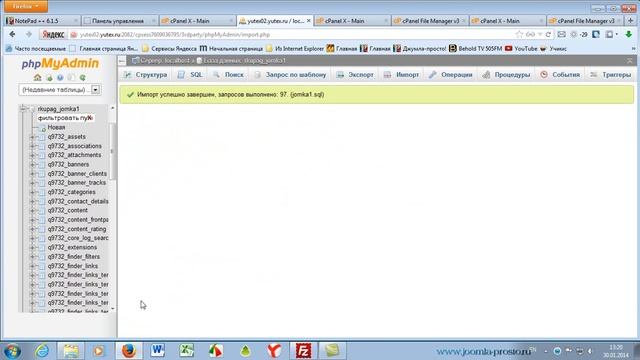Click the table filter input field

(x=65, y=118)
